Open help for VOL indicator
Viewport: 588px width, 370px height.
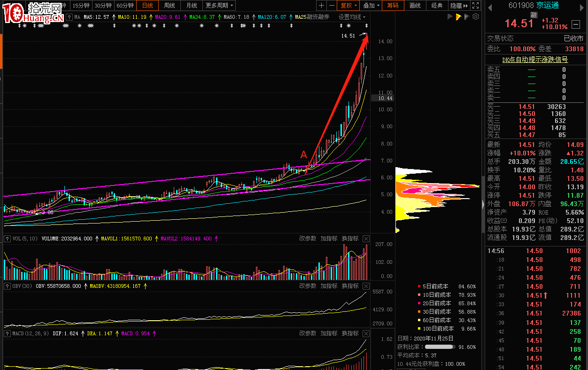(7, 239)
